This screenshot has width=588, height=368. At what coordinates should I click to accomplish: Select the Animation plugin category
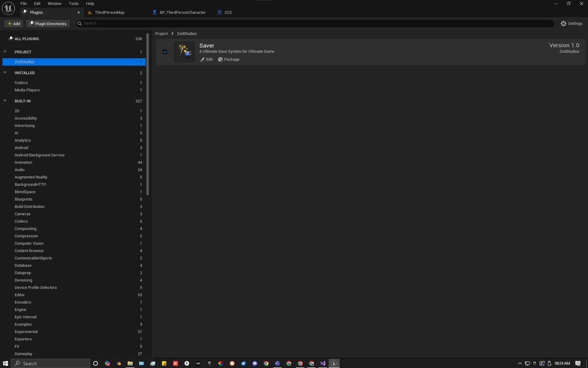(x=74, y=162)
